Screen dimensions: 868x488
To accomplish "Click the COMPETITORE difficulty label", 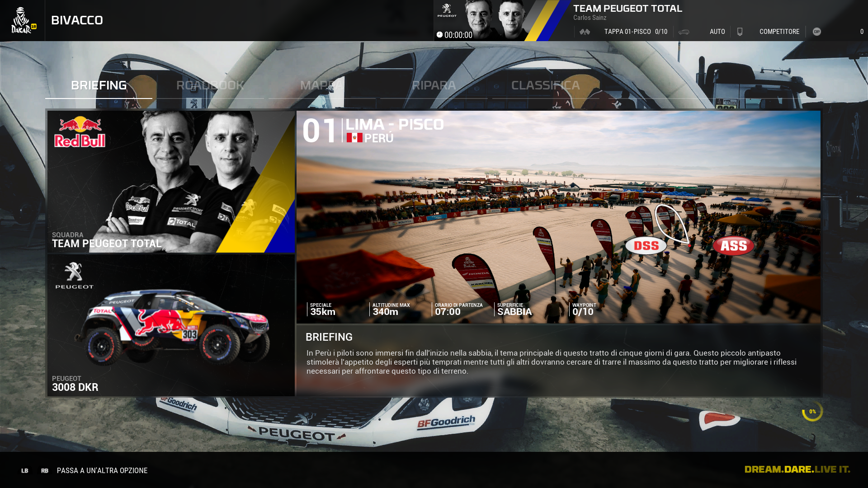I will click(779, 32).
